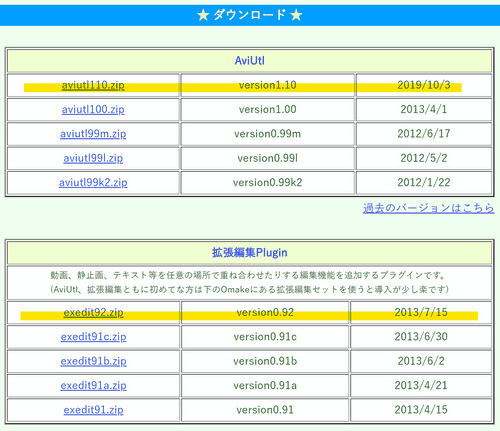Click the version1.00 cell
The image size is (500, 431).
pyautogui.click(x=267, y=110)
